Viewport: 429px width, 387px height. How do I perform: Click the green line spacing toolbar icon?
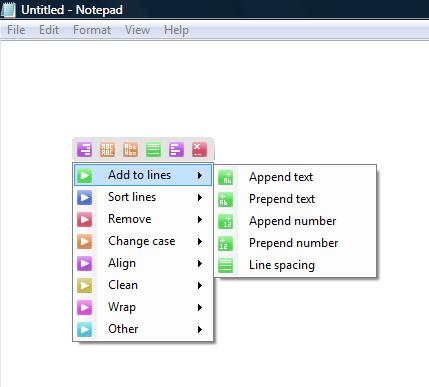point(153,149)
